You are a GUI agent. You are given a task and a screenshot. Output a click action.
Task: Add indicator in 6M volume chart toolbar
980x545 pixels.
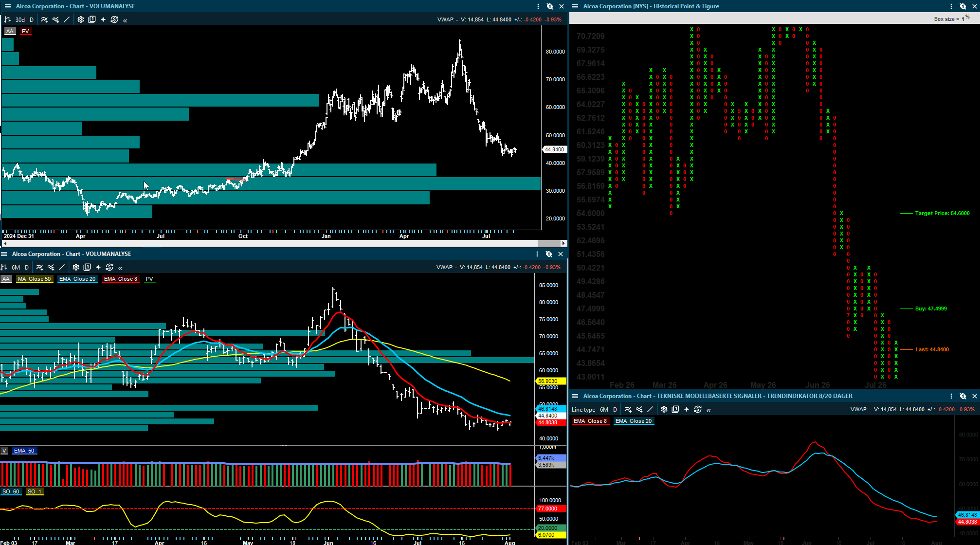coord(39,267)
